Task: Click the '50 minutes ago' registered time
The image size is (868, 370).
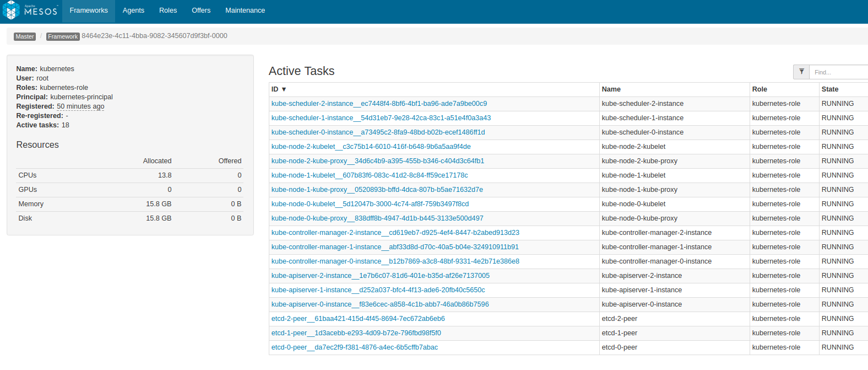Action: pos(80,106)
